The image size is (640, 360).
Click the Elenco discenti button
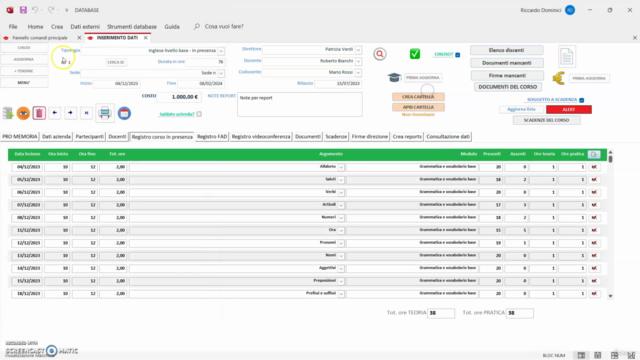(507, 50)
